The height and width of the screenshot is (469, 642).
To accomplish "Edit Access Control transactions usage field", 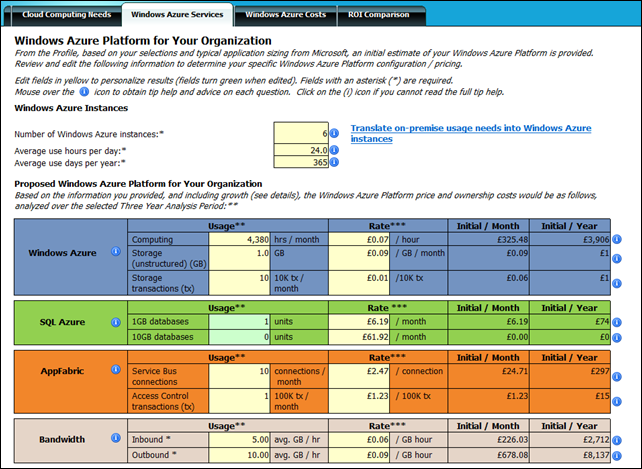I will click(x=239, y=401).
